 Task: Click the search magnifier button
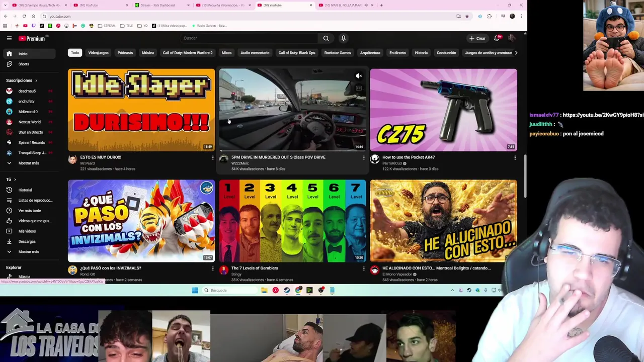point(326,38)
